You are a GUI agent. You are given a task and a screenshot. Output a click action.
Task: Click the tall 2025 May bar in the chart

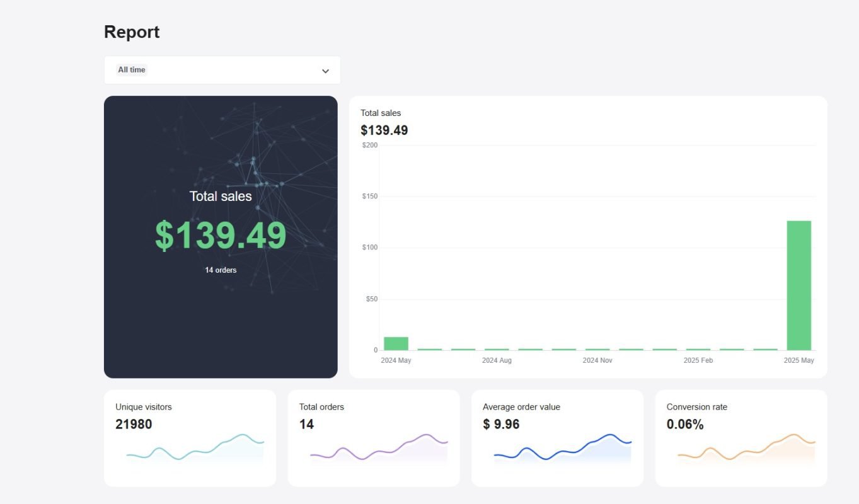pos(798,285)
